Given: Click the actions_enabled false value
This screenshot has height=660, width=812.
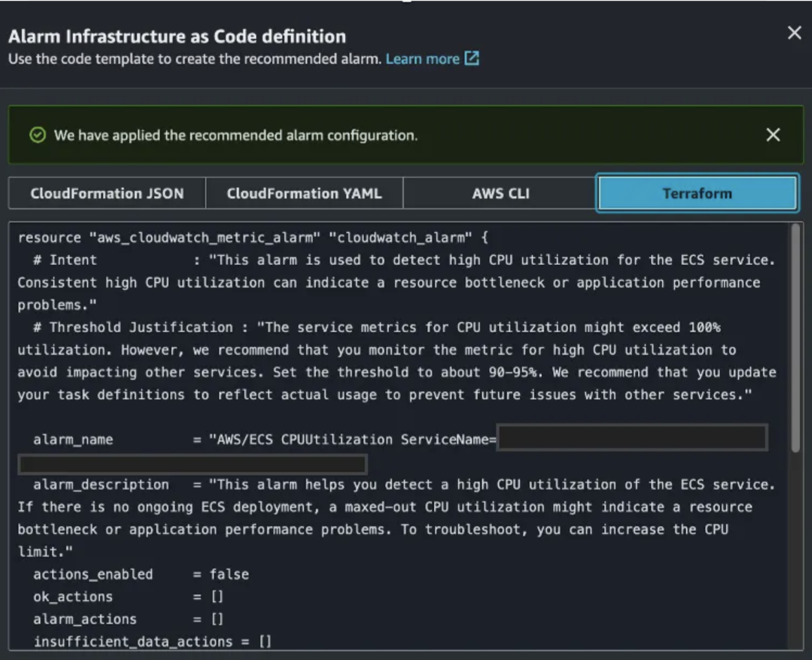Looking at the screenshot, I should click(x=229, y=574).
